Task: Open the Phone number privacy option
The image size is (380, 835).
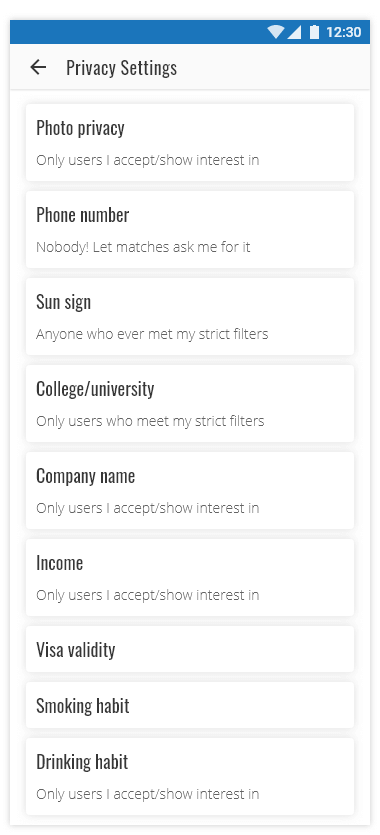Action: pyautogui.click(x=190, y=230)
